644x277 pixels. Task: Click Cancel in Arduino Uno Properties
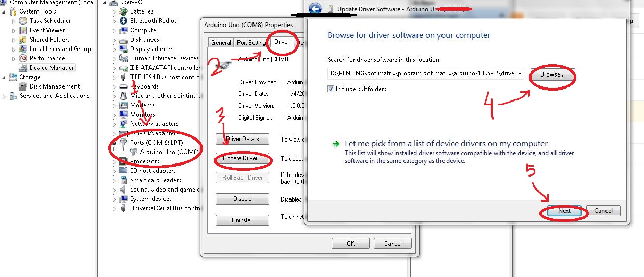tap(393, 243)
